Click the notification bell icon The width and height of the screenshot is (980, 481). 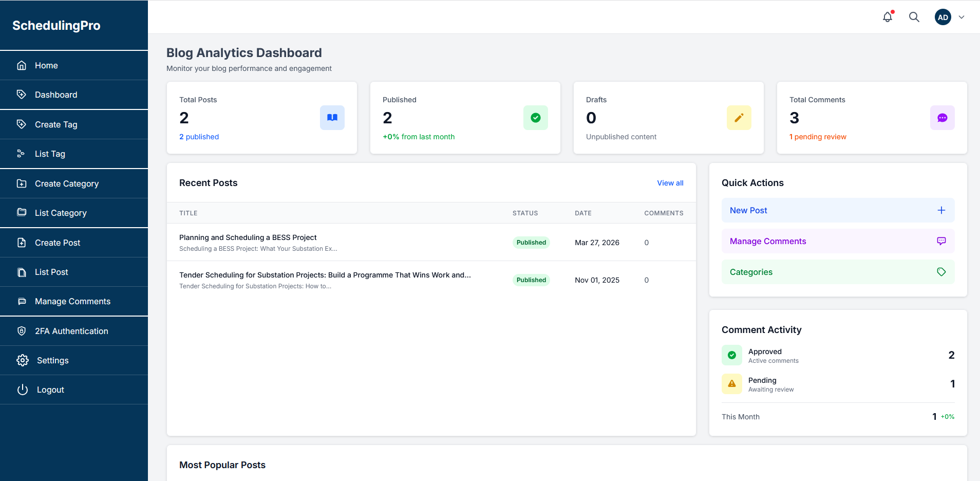coord(887,16)
